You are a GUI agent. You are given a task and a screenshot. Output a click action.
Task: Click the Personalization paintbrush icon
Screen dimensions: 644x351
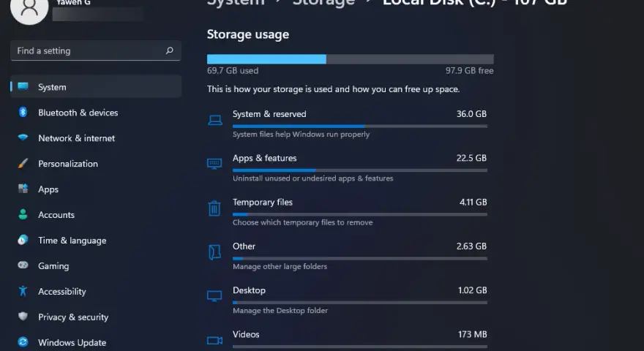(23, 163)
